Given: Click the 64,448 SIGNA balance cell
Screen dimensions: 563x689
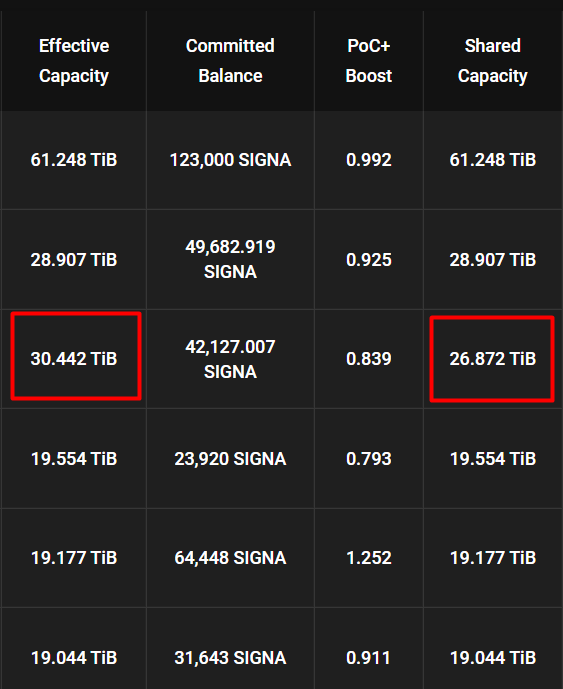Looking at the screenshot, I should pyautogui.click(x=230, y=558).
